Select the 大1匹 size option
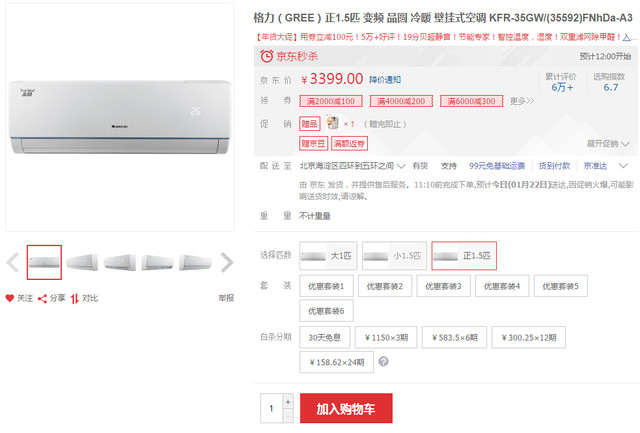 (x=329, y=256)
